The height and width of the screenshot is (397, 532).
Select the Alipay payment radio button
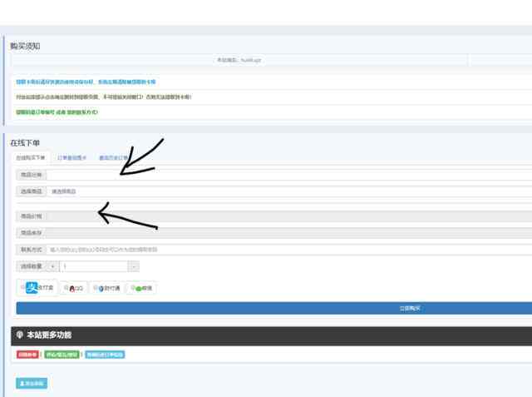click(23, 287)
